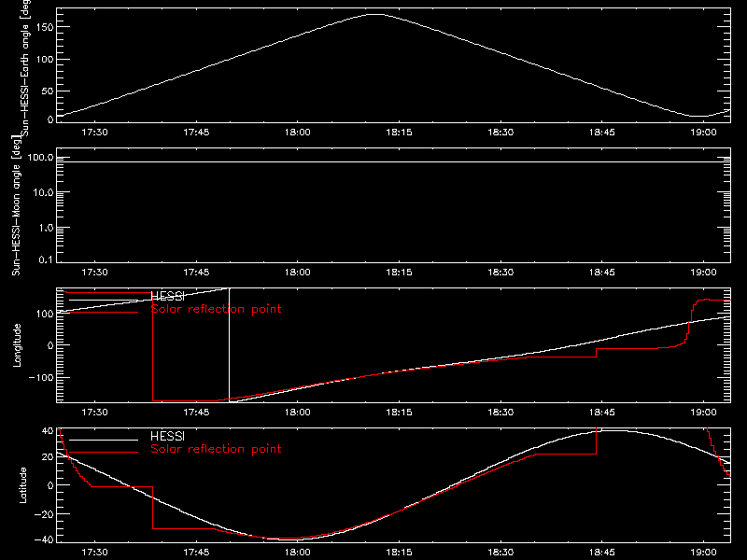Click 18:00 label under Sun-HESSI-Earth plot
This screenshot has height=560, width=747.
(298, 133)
